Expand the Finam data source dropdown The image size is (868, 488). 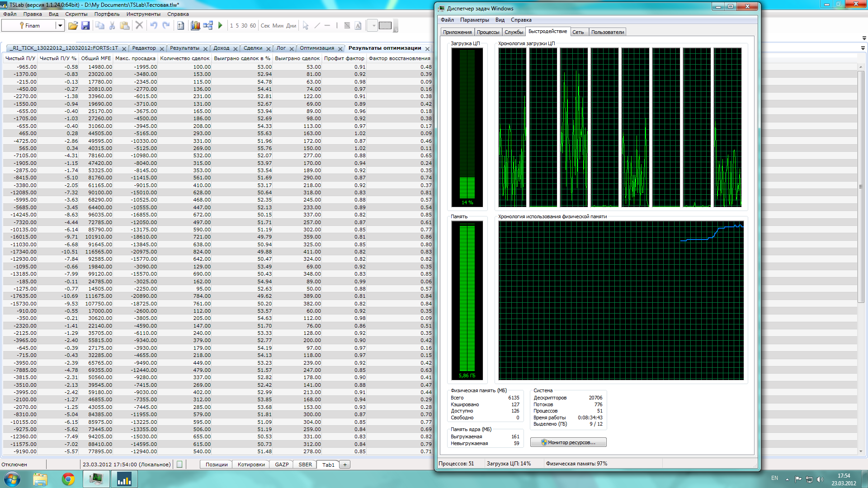60,26
